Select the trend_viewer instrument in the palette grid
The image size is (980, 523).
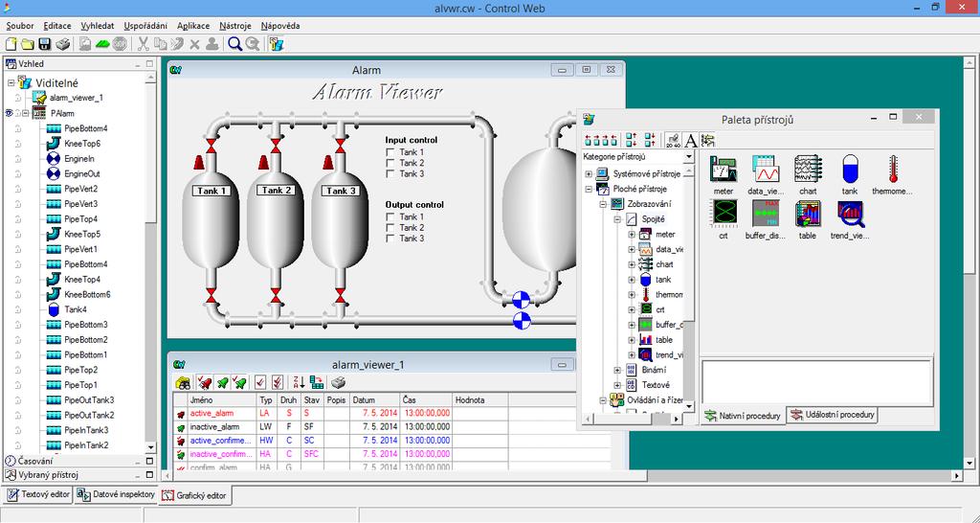(850, 219)
